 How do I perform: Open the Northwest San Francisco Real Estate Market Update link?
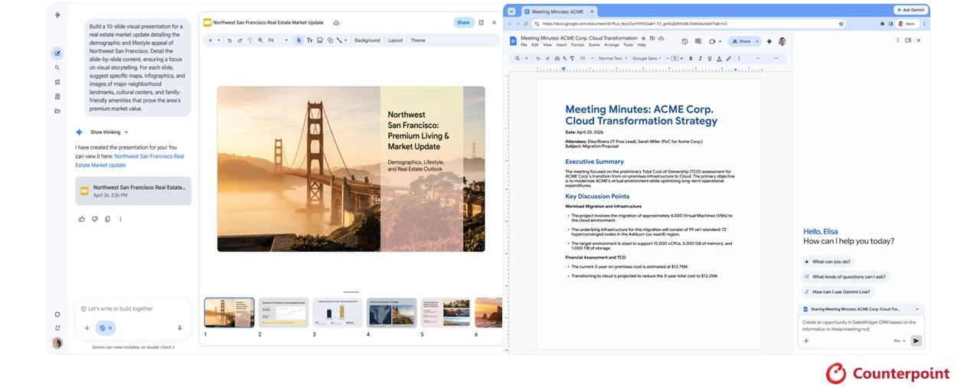[x=129, y=160]
